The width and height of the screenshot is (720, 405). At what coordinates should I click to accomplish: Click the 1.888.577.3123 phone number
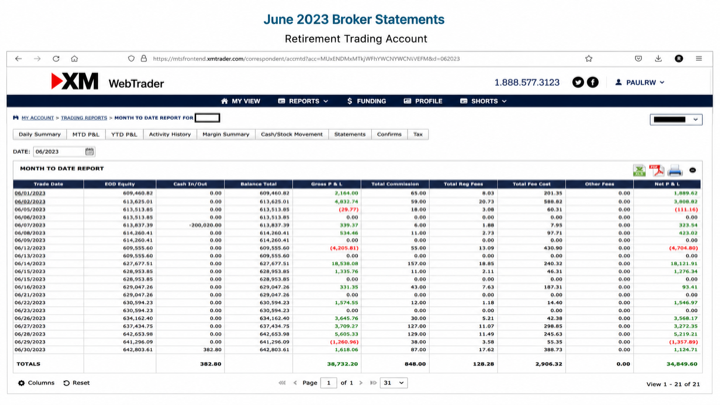527,83
